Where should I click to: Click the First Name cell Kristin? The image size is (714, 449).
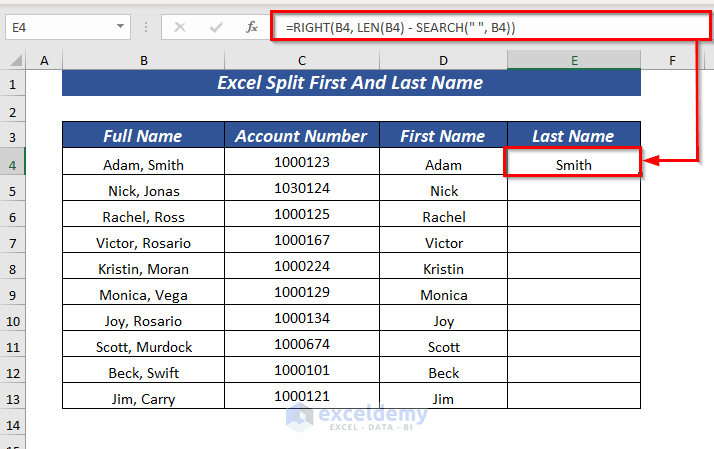click(x=444, y=268)
